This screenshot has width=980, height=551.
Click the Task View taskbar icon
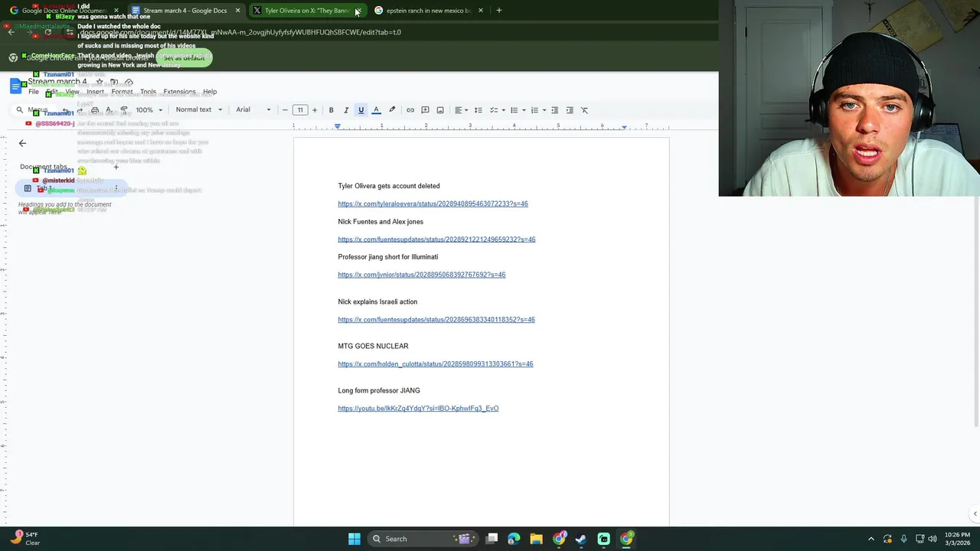(492, 539)
